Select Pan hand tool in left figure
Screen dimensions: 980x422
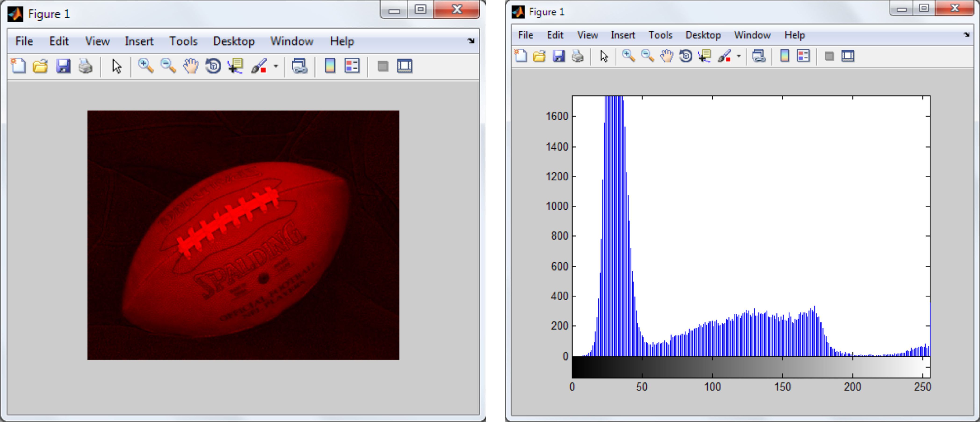point(191,66)
